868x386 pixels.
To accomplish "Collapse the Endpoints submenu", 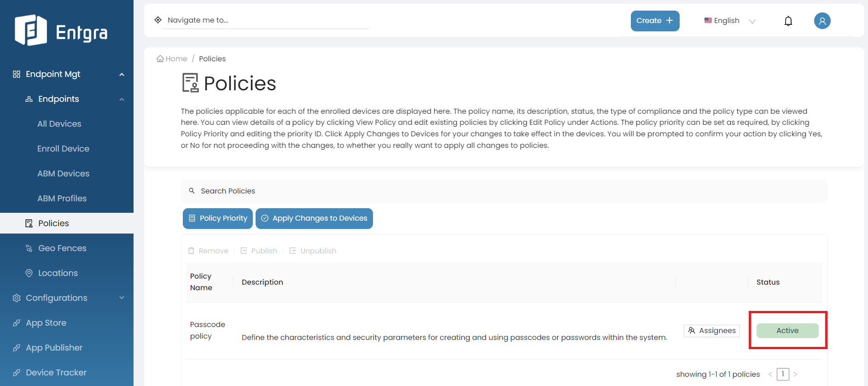I will point(122,99).
